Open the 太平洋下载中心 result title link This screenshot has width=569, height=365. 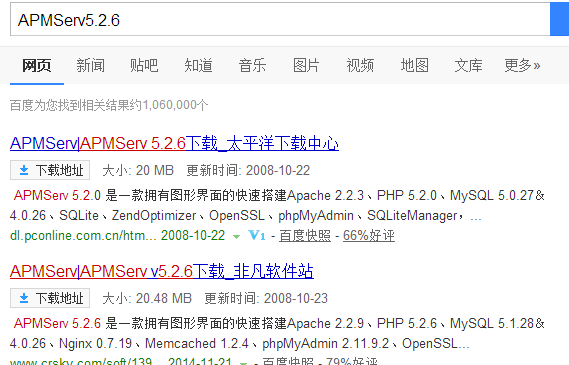[x=174, y=143]
